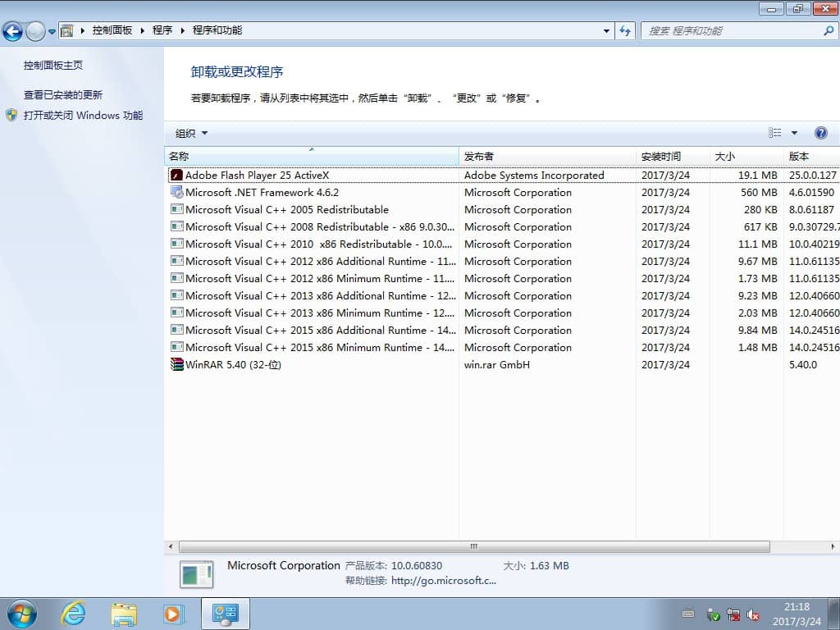This screenshot has width=840, height=630.
Task: Click the blue Help question mark icon
Action: point(820,133)
